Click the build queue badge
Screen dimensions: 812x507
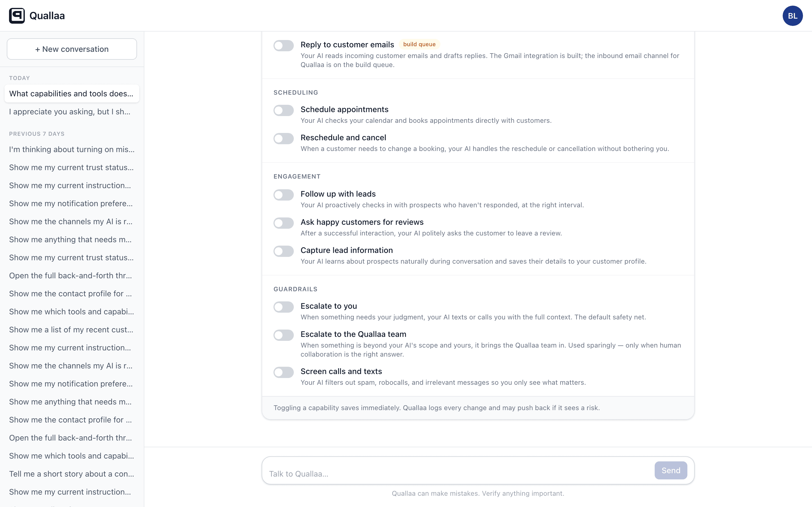point(419,44)
